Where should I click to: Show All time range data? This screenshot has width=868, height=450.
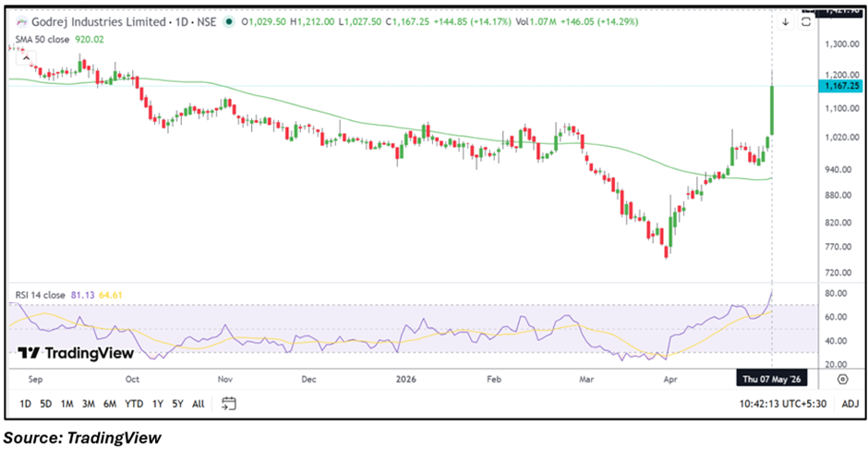point(199,404)
